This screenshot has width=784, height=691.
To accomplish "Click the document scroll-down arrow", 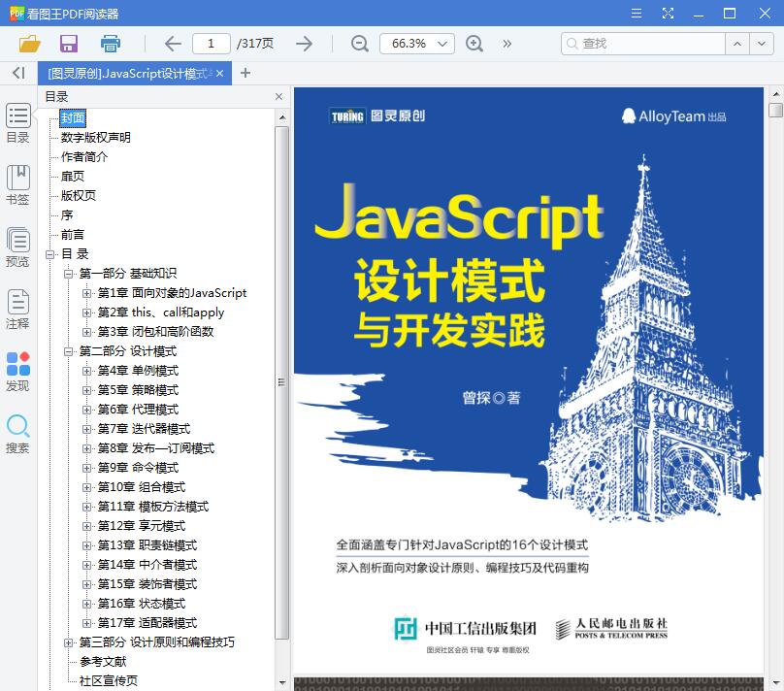I will (775, 683).
